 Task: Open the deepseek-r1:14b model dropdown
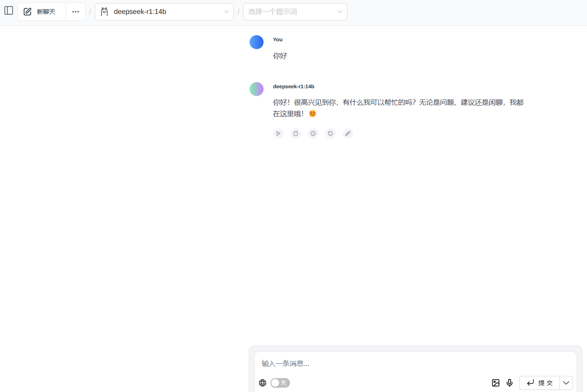point(164,12)
